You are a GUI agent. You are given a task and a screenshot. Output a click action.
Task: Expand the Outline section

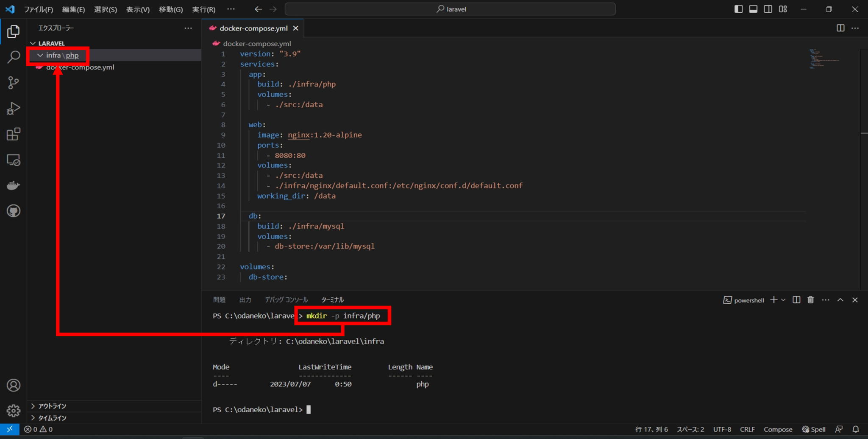(x=51, y=406)
